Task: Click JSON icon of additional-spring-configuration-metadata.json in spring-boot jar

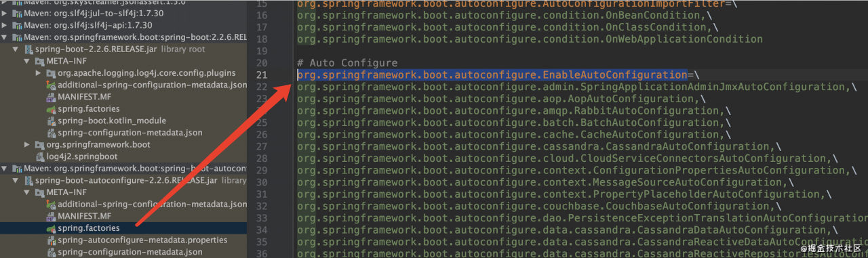Action: [x=51, y=85]
